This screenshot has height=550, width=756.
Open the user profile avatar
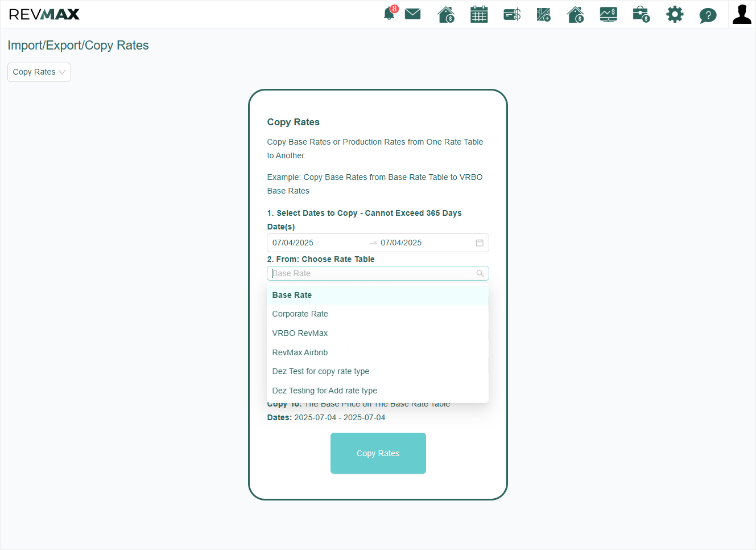coord(742,14)
